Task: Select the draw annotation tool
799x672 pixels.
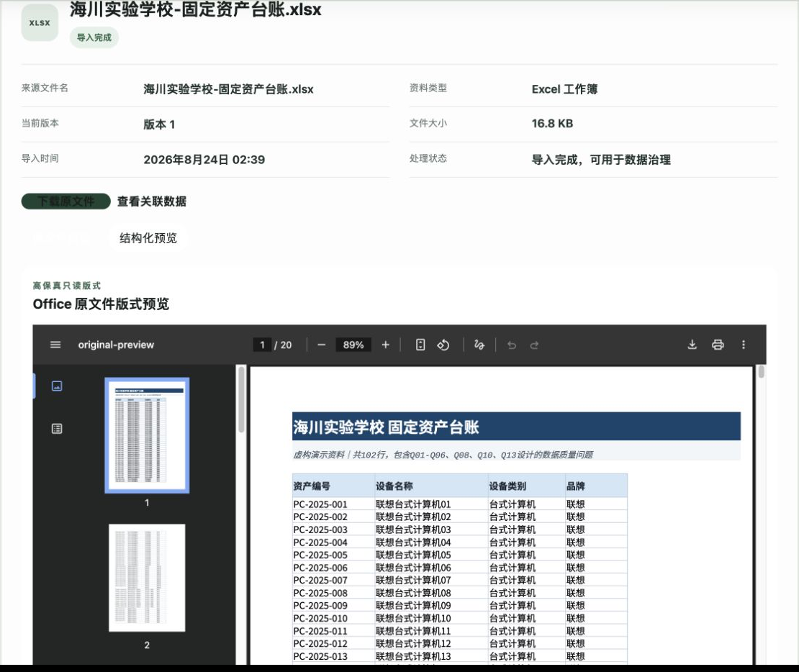Action: coord(479,345)
